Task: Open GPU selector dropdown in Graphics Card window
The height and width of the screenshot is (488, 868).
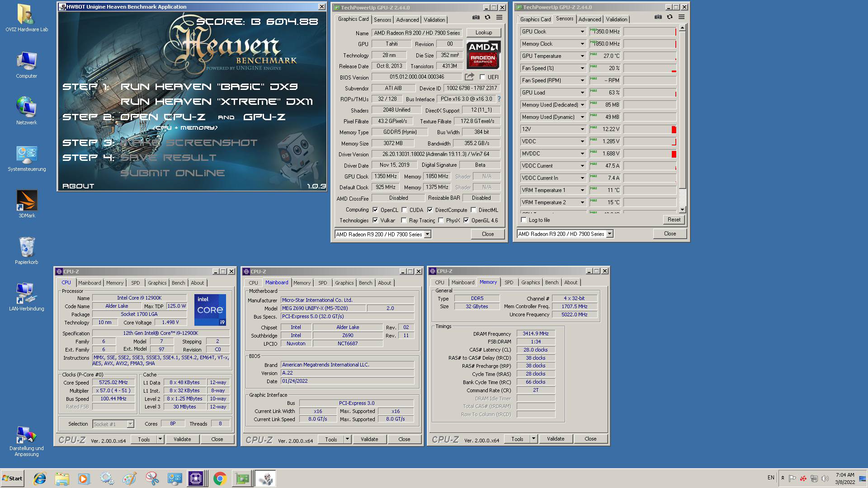Action: point(427,234)
